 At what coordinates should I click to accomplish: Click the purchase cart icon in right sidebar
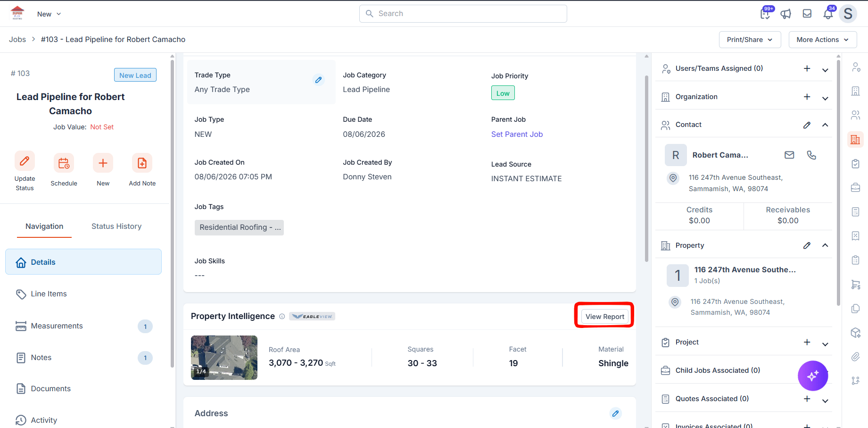pyautogui.click(x=855, y=284)
